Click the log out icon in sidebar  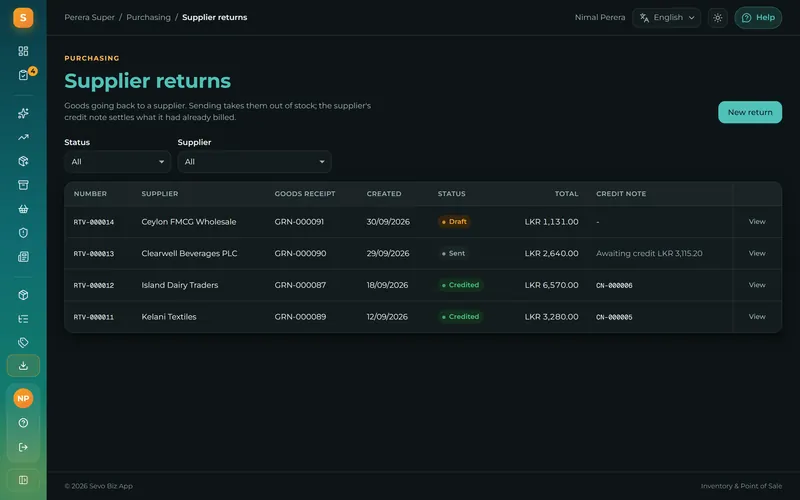[x=23, y=447]
